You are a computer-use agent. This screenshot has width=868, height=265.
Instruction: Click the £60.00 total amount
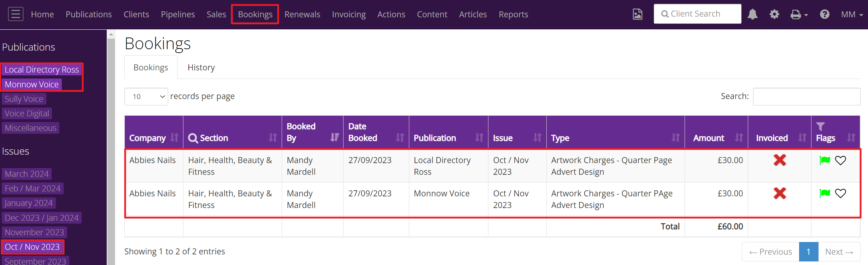(x=730, y=226)
